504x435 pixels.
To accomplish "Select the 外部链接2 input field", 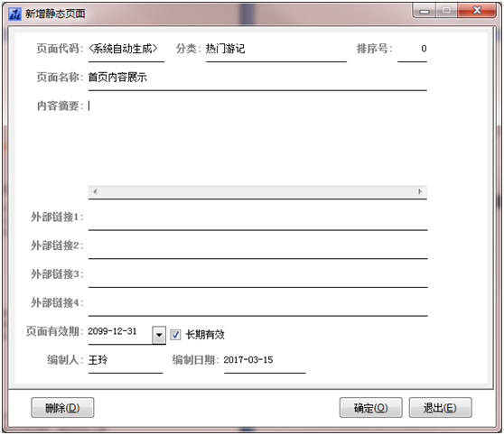I will pos(257,246).
